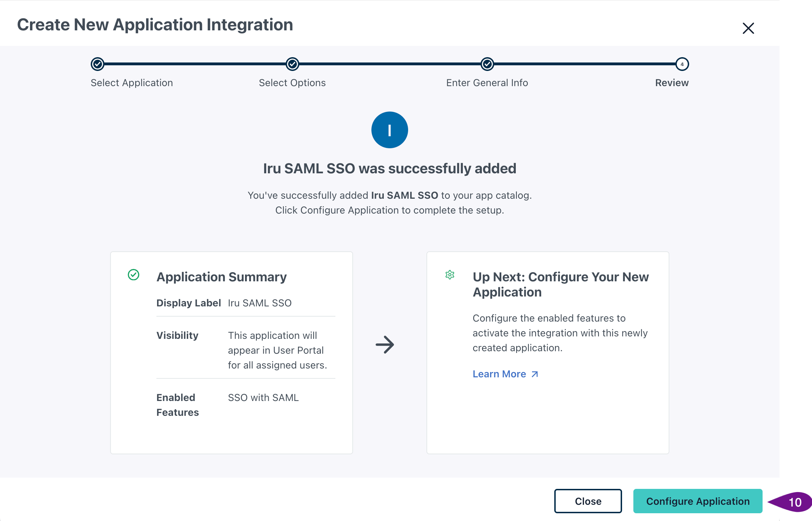Click the 'Iru SAML SSO was successfully added' heading
812x521 pixels.
390,168
